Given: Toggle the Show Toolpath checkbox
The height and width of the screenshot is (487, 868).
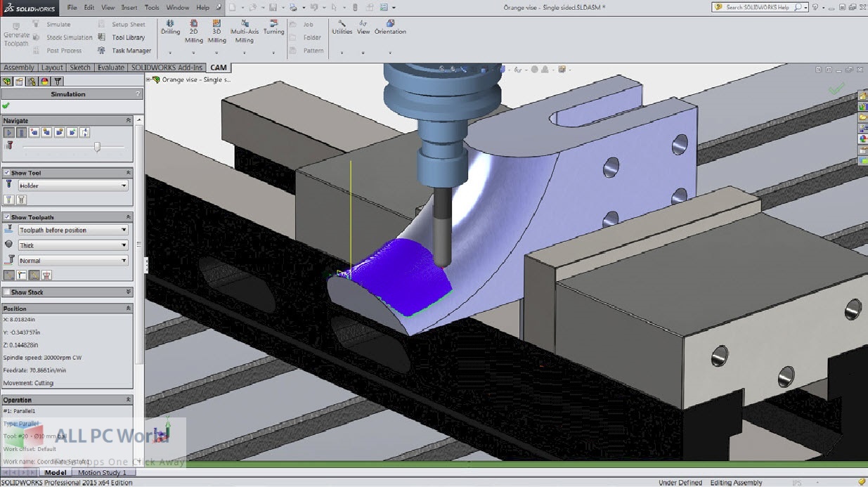Looking at the screenshot, I should (7, 217).
